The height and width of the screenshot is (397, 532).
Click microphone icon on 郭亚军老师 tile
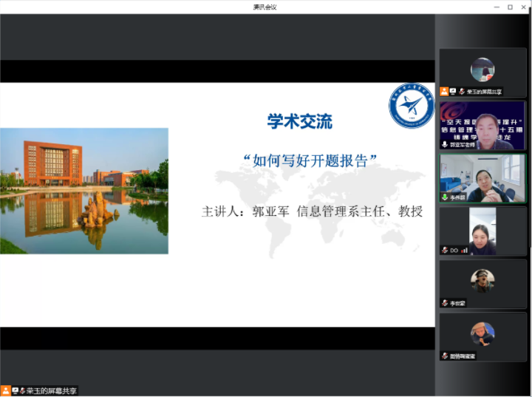tap(444, 145)
